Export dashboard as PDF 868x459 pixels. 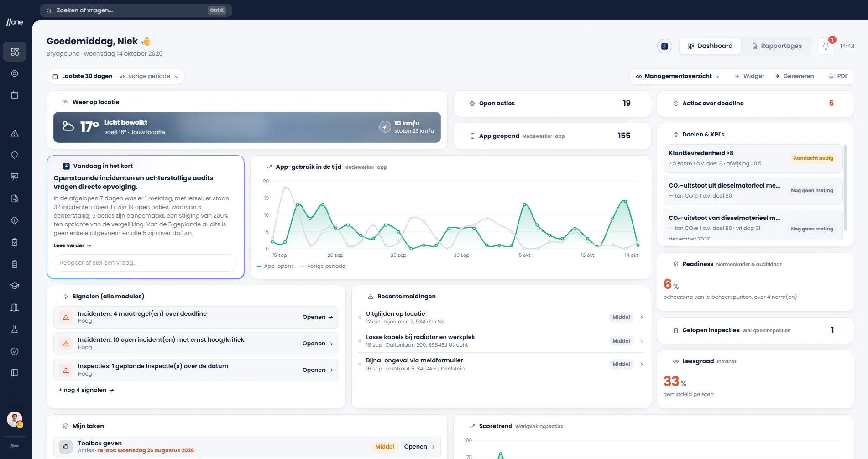click(838, 76)
